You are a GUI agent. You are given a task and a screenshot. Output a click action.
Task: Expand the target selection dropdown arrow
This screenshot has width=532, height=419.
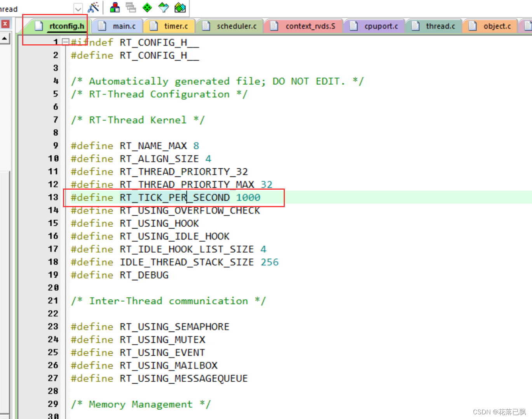coord(78,9)
